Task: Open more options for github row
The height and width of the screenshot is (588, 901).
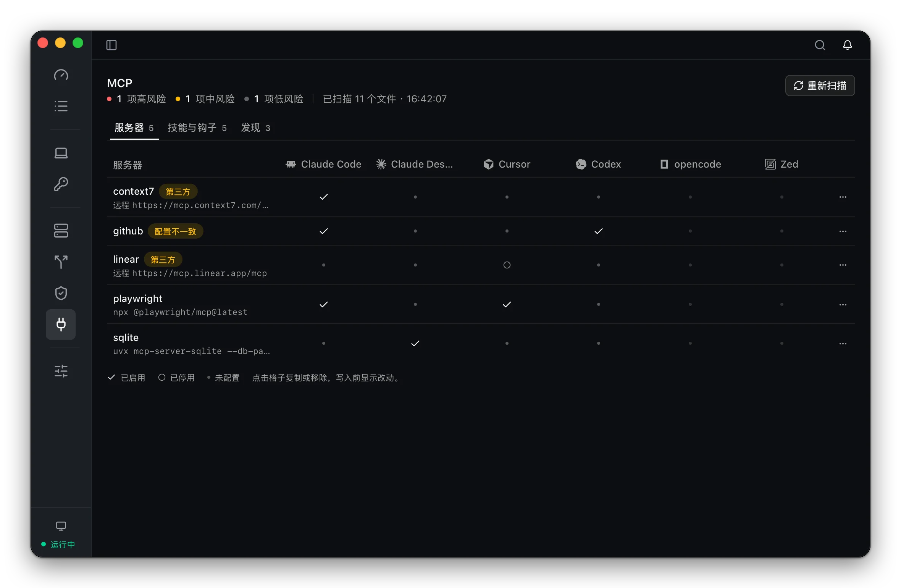Action: [843, 231]
